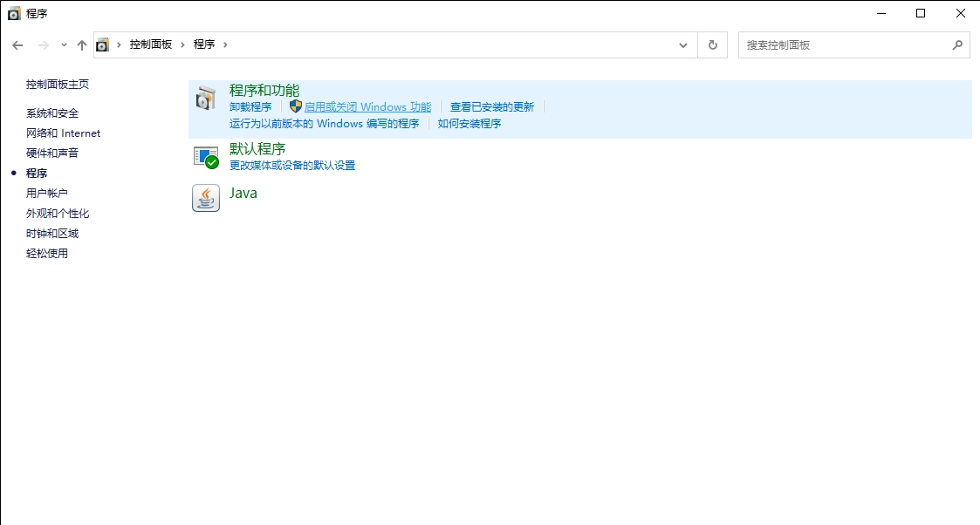Click the up-arrow navigation icon

pyautogui.click(x=81, y=44)
